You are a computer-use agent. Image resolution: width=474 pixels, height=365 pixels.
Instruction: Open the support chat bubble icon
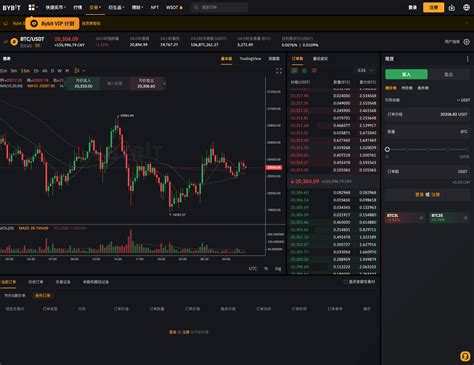click(x=465, y=356)
